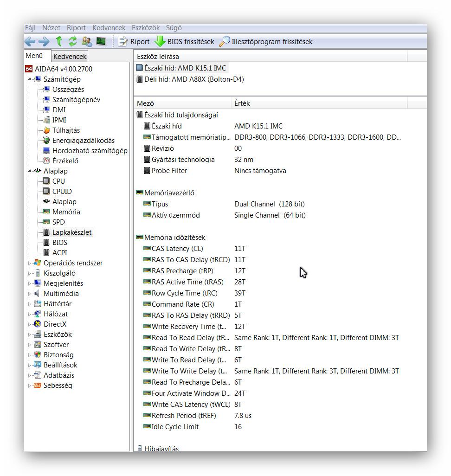This screenshot has height=476, width=451.
Task: Click the CPUID chip icon
Action: pyautogui.click(x=46, y=191)
